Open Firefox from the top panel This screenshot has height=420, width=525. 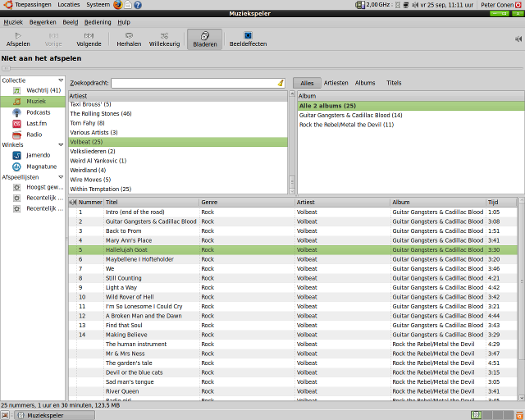pyautogui.click(x=117, y=5)
